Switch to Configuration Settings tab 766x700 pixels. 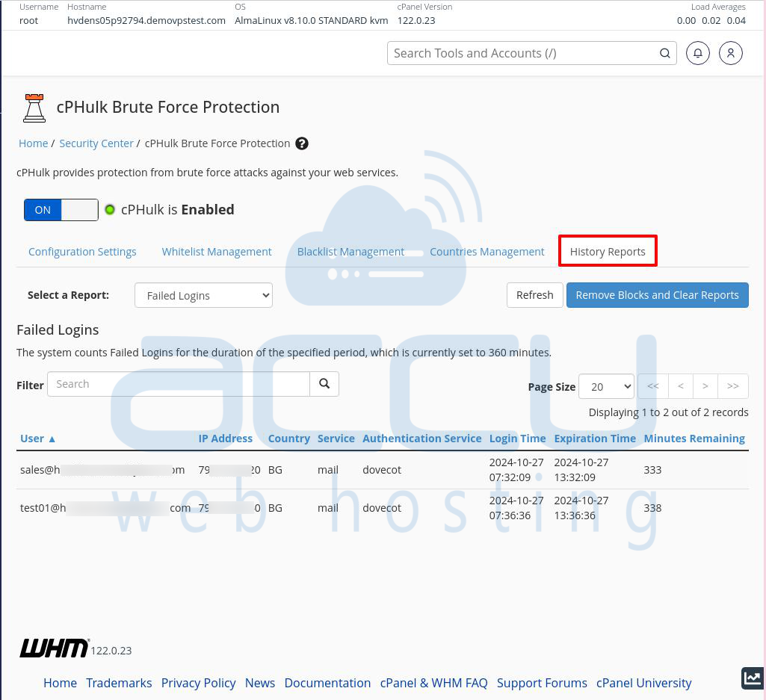[x=82, y=252]
